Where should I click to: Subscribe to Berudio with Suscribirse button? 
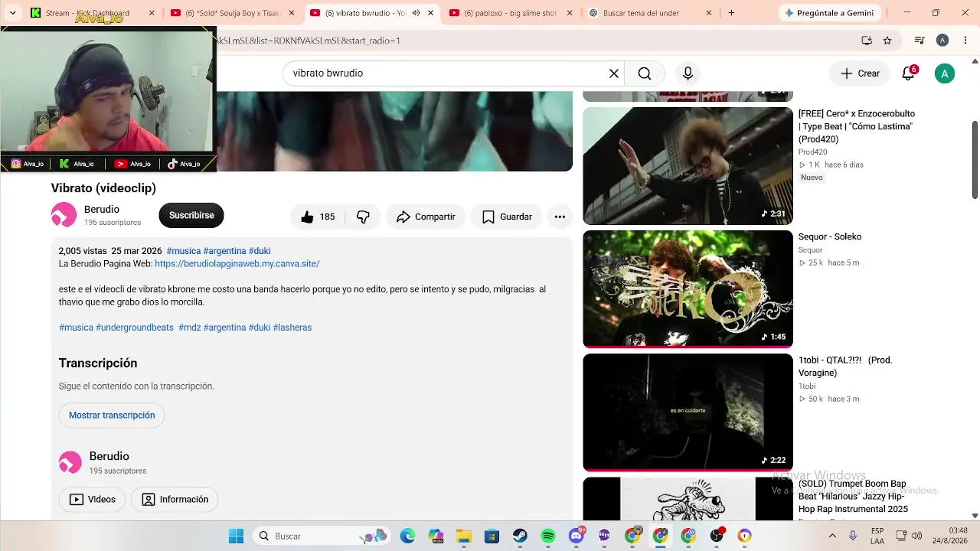[x=191, y=216]
